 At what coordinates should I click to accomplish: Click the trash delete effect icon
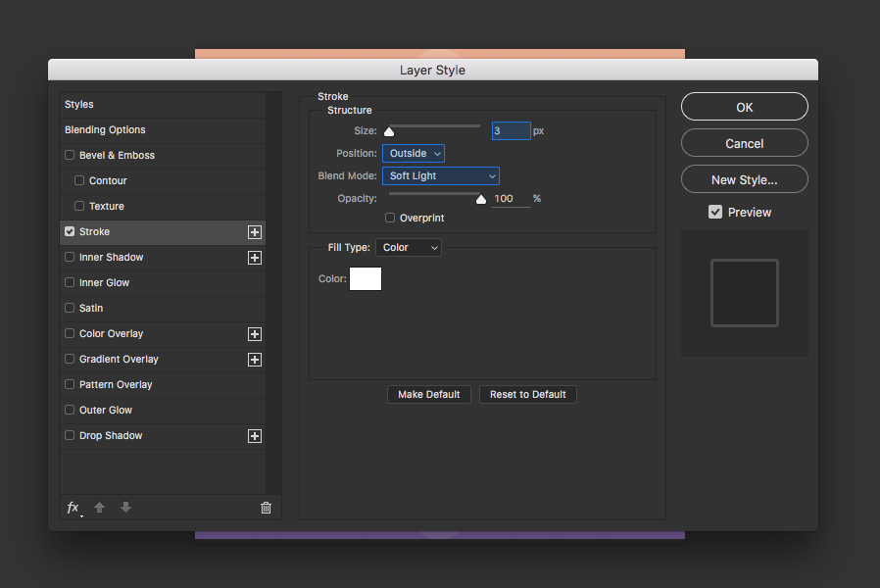266,508
